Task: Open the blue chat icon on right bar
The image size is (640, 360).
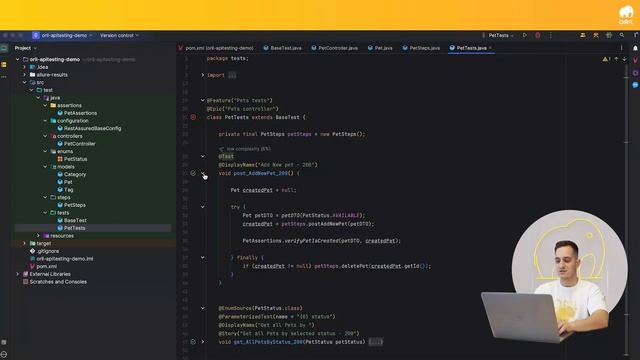Action: 636,85
